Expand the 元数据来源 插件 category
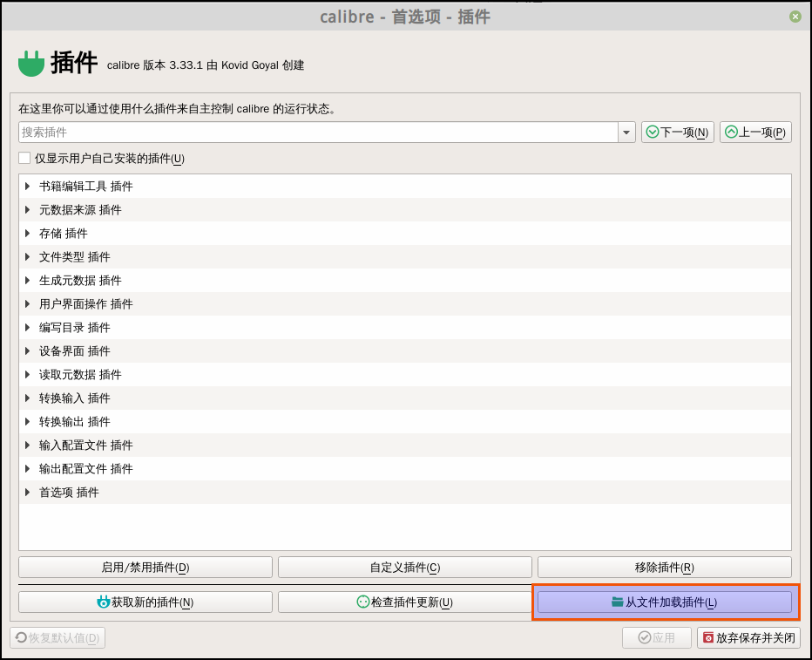812x660 pixels. [28, 210]
